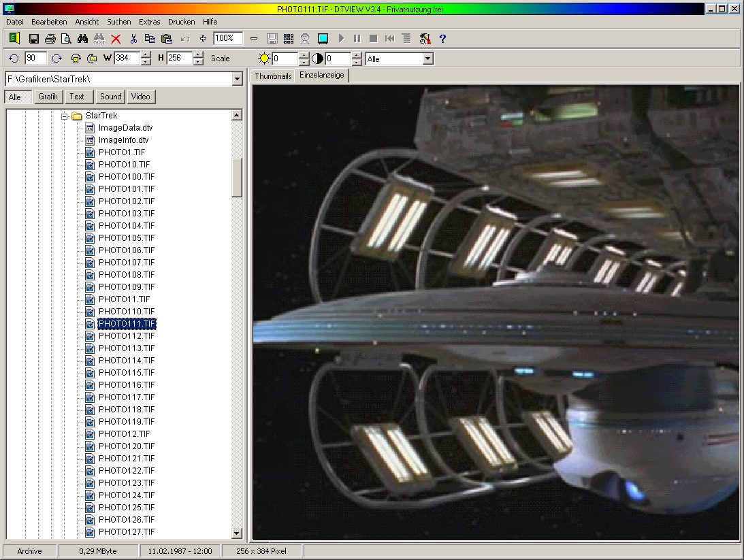This screenshot has height=560, width=744.
Task: Switch to the Thumbnails tab
Action: [x=273, y=76]
